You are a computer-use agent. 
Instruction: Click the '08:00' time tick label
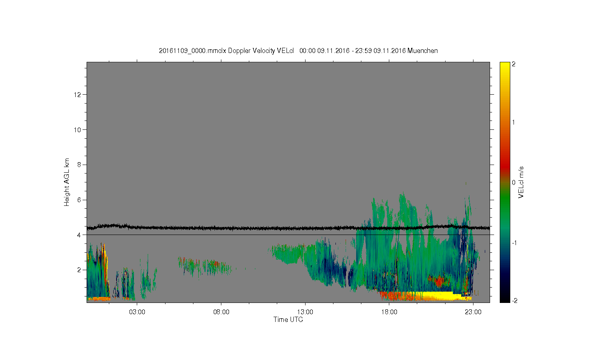pyautogui.click(x=221, y=312)
